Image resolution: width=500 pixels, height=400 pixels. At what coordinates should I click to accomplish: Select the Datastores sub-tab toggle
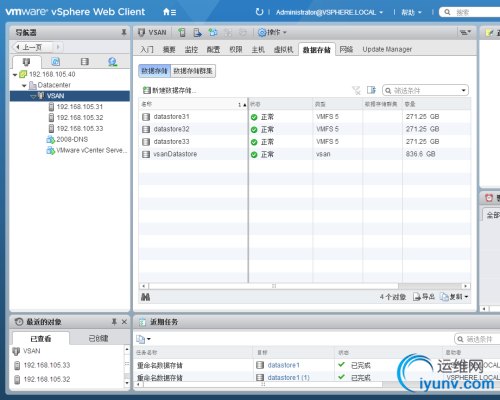pos(154,71)
